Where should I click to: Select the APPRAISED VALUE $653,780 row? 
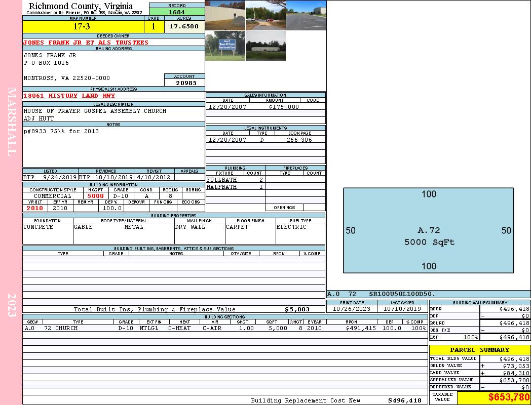[x=480, y=380]
